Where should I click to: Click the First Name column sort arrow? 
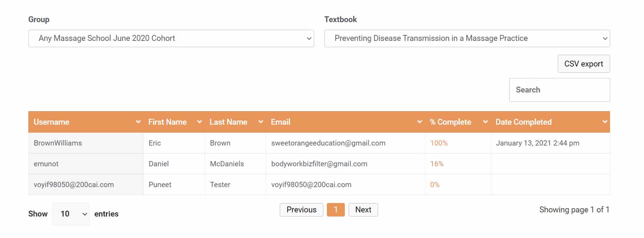point(199,122)
